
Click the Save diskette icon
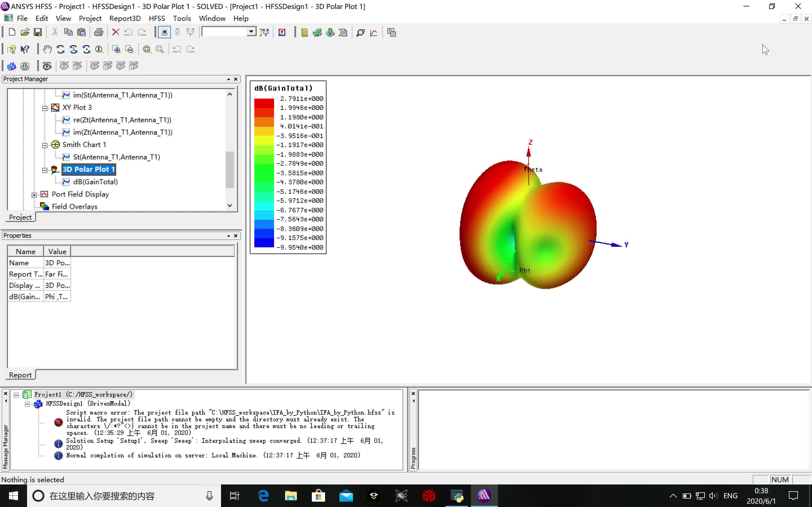(38, 32)
